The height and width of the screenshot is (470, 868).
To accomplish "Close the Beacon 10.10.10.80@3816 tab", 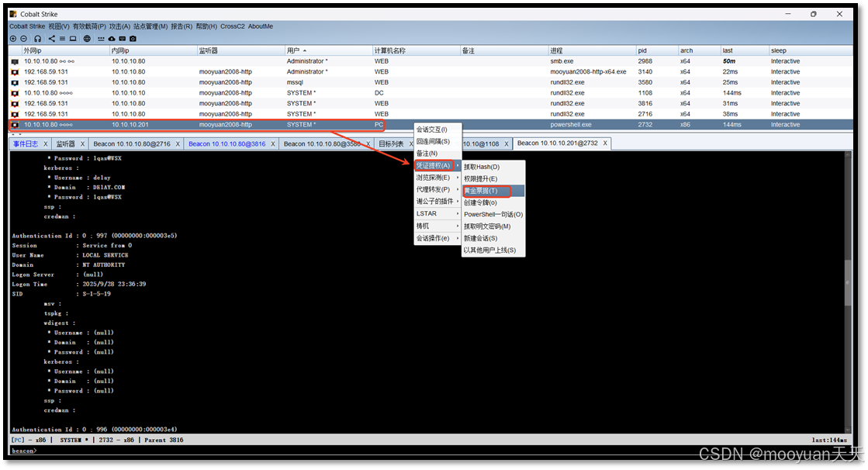I will click(x=273, y=144).
